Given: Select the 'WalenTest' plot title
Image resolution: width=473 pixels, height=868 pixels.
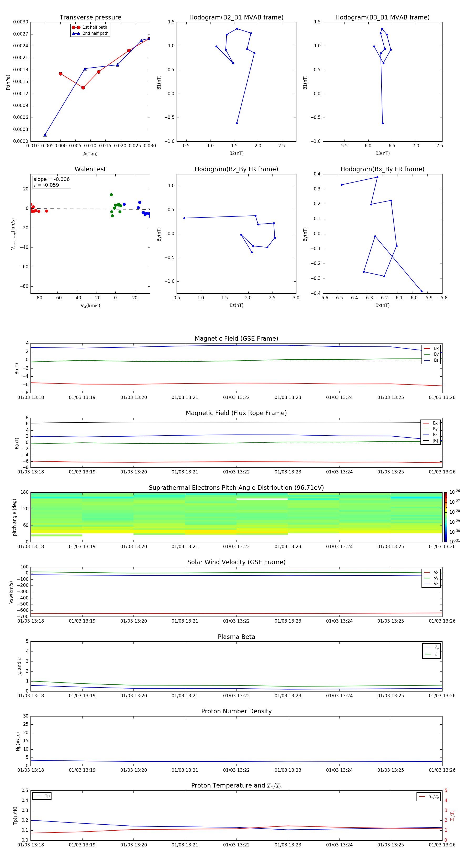Looking at the screenshot, I should tap(90, 169).
